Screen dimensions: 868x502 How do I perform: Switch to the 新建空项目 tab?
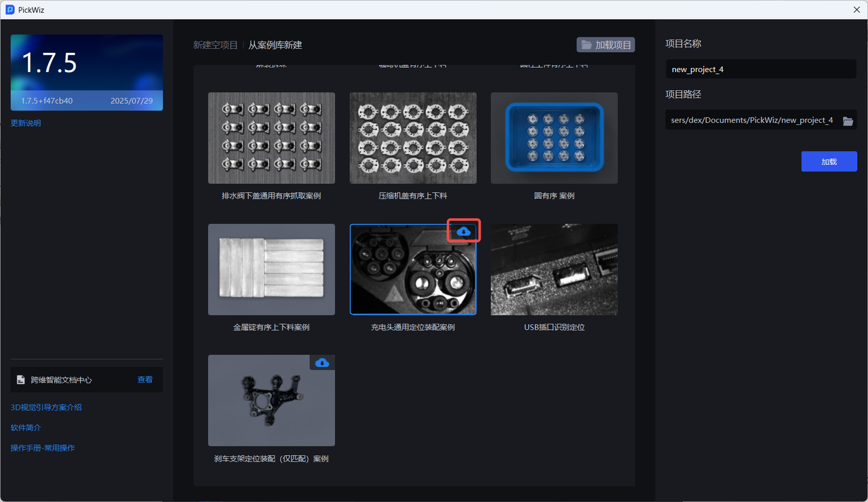[x=215, y=45]
